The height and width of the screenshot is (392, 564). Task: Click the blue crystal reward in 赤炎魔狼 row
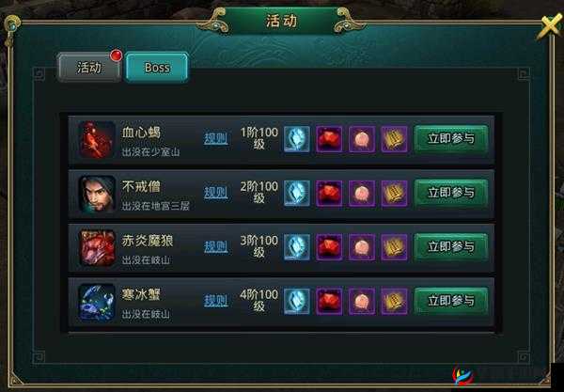(x=297, y=247)
